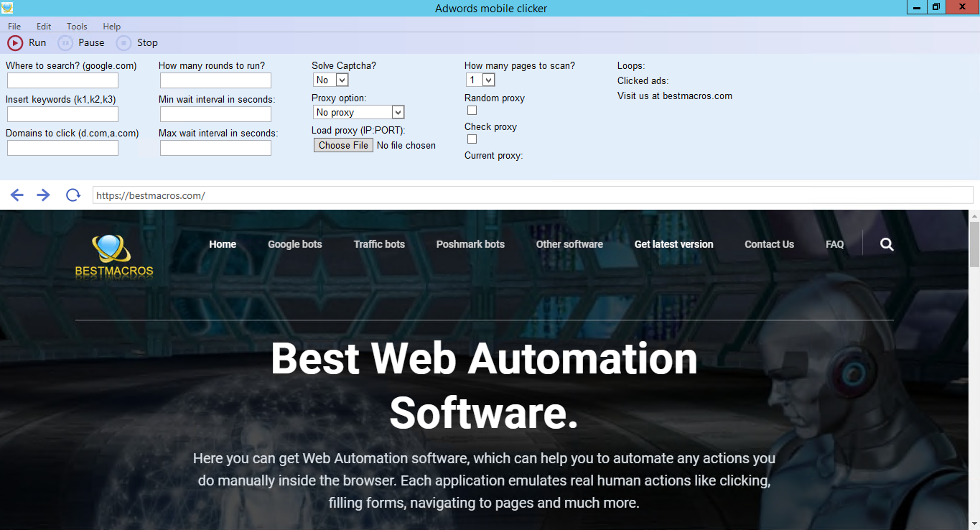Focus the Insert keywords field
The image size is (980, 530).
[62, 114]
